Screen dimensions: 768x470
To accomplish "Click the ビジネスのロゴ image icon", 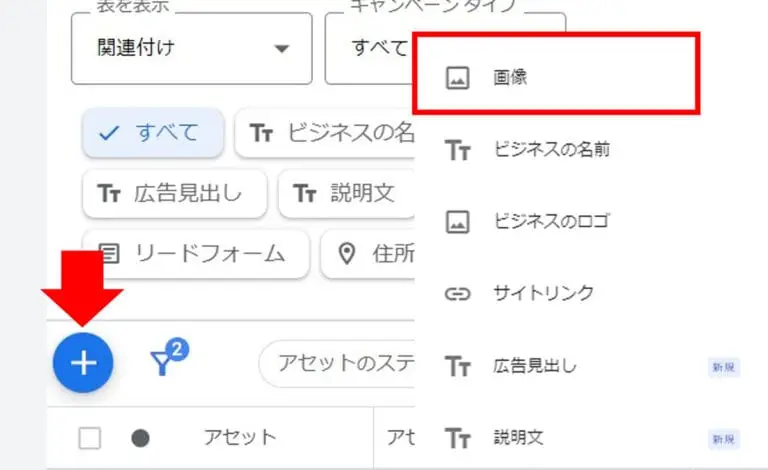I will click(x=457, y=222).
